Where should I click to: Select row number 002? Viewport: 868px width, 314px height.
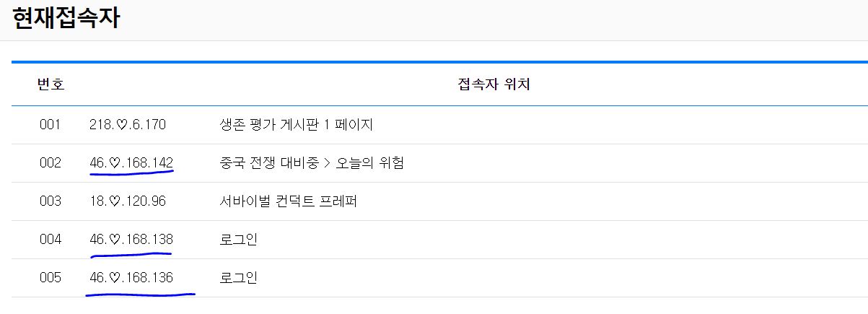pyautogui.click(x=51, y=163)
